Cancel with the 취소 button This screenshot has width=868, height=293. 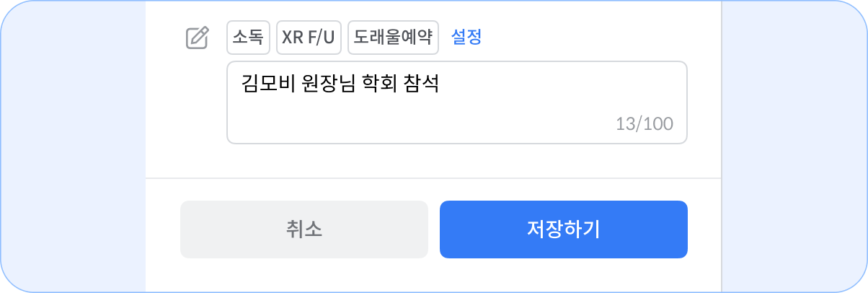(304, 229)
